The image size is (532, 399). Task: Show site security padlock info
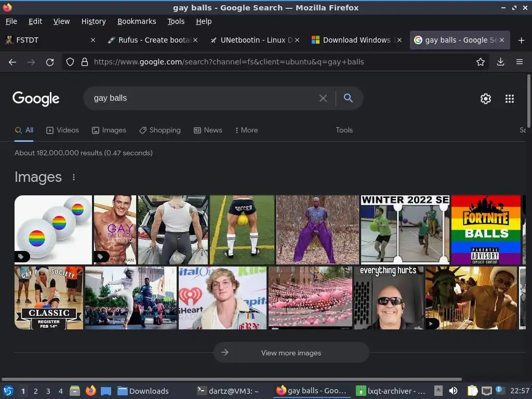point(85,62)
